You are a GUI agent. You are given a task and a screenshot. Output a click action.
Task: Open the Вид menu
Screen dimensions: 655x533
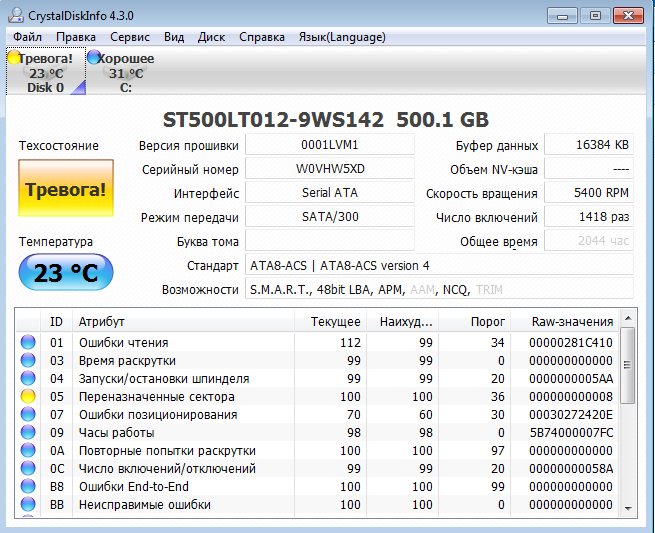tap(174, 37)
